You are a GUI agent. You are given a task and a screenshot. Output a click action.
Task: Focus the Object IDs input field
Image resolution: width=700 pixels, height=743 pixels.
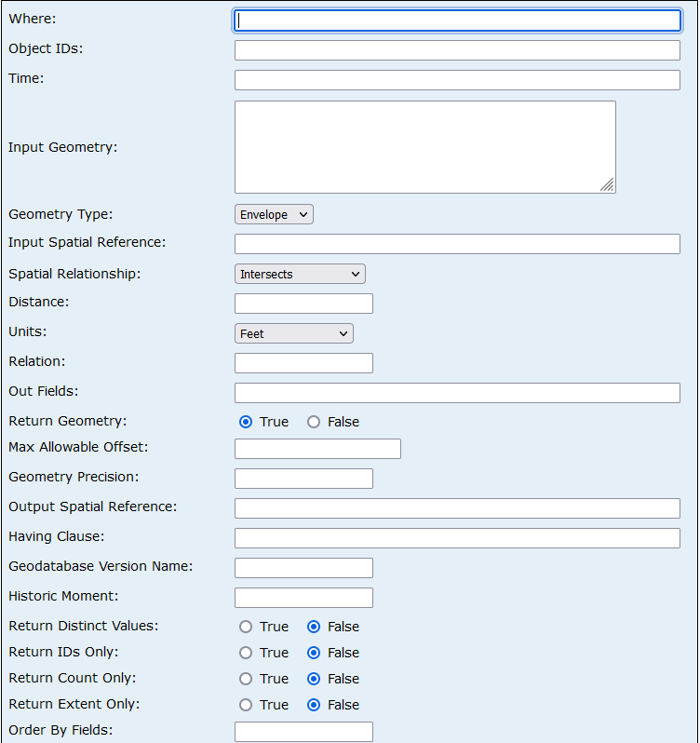point(457,50)
